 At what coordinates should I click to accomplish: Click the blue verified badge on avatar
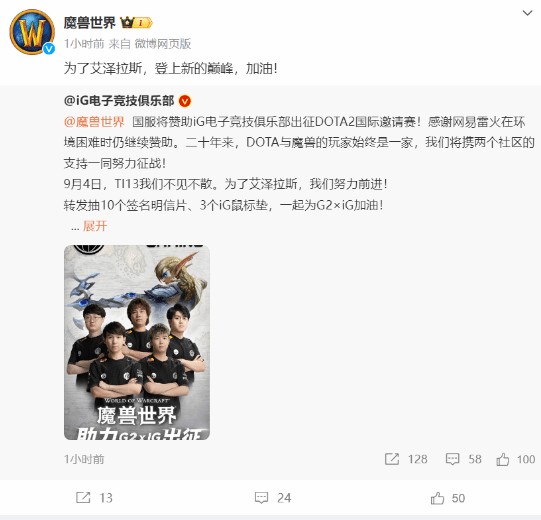pos(49,49)
